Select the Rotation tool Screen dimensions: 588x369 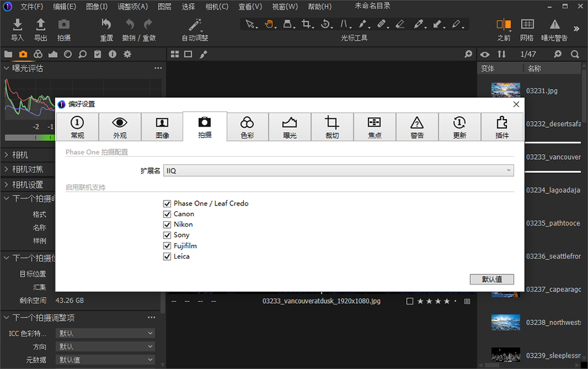[324, 24]
